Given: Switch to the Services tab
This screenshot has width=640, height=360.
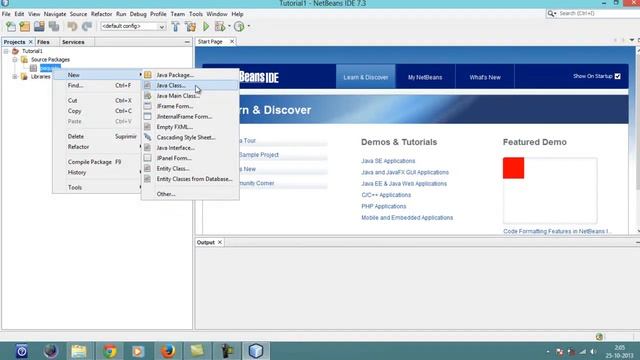Looking at the screenshot, I should [x=73, y=42].
